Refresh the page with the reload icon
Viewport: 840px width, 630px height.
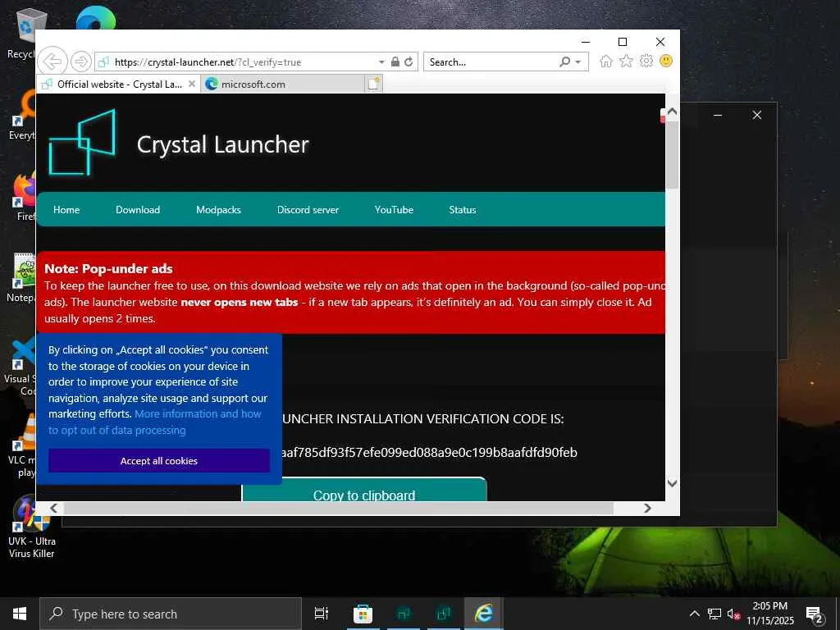(409, 62)
